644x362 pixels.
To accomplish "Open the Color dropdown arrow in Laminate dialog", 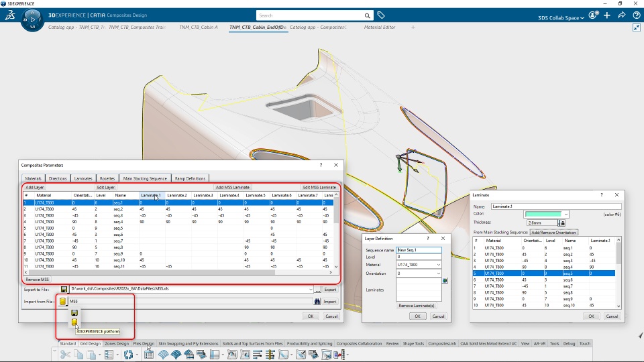I will 566,215.
